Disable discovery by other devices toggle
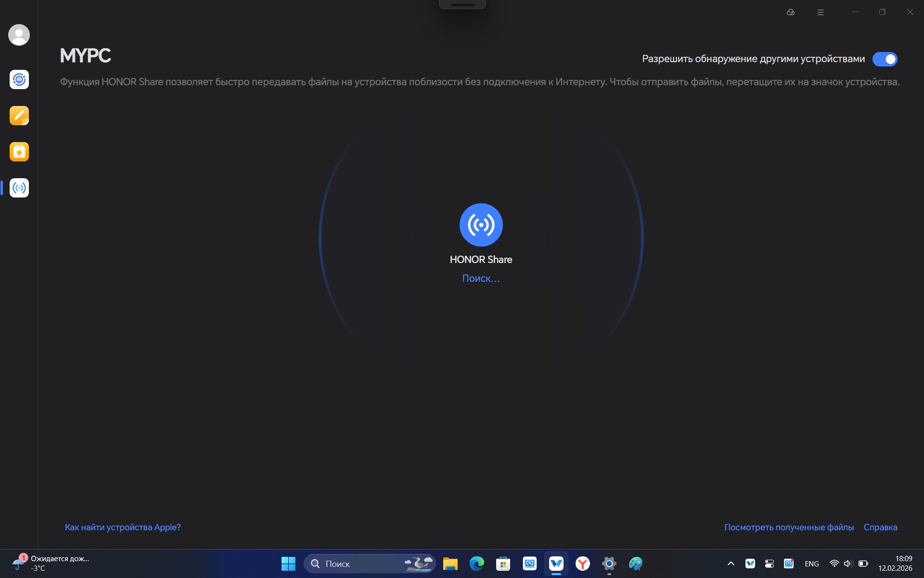The width and height of the screenshot is (924, 578). tap(885, 59)
